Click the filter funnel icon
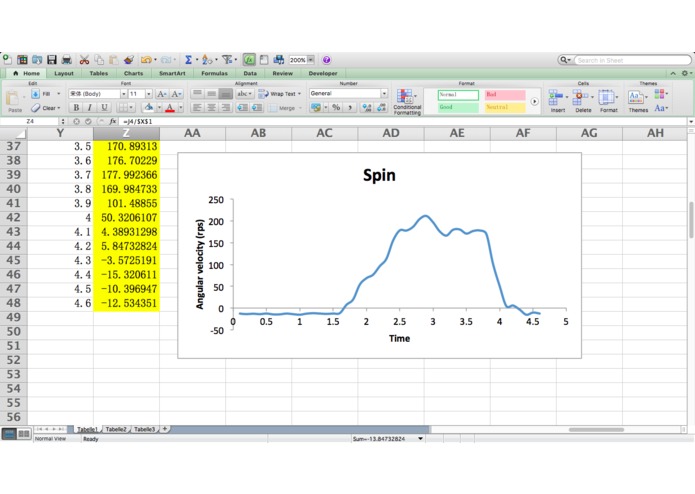 tap(227, 59)
